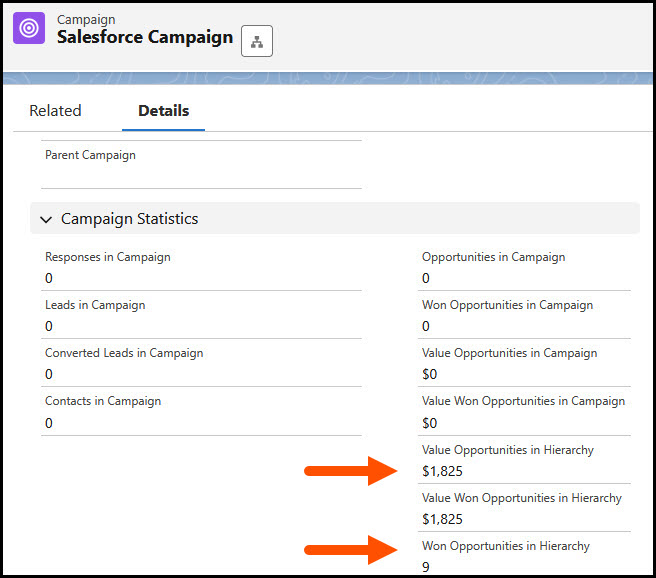Switch to the Related tab

55,111
